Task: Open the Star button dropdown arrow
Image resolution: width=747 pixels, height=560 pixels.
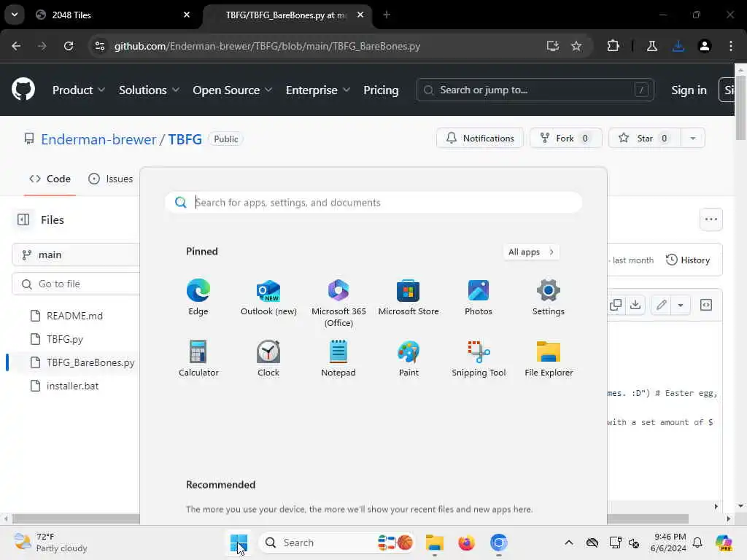Action: pos(693,138)
